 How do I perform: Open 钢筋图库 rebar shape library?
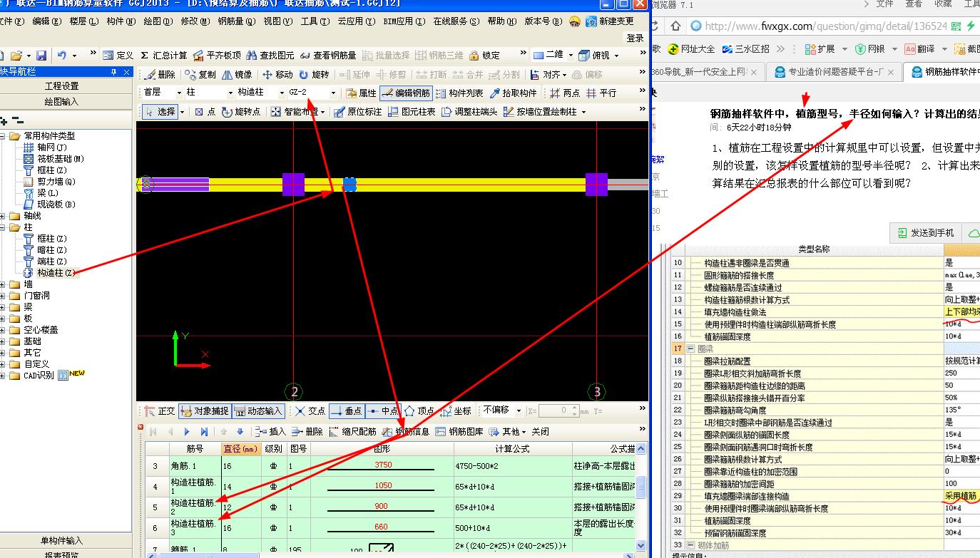(459, 431)
